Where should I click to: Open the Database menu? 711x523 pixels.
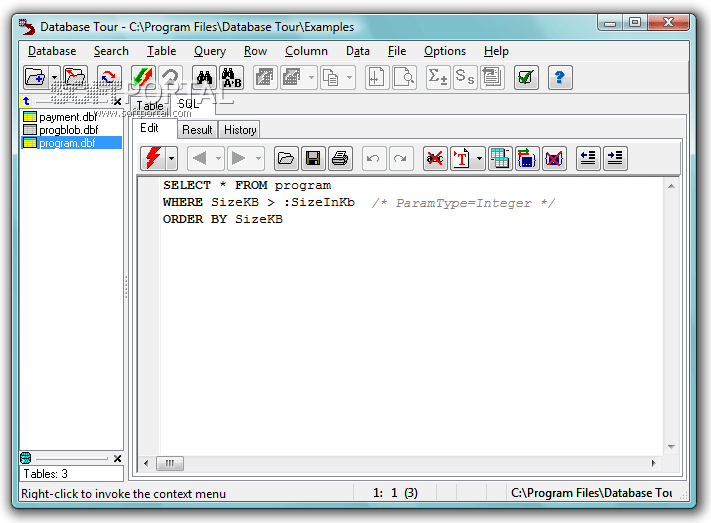pos(52,51)
